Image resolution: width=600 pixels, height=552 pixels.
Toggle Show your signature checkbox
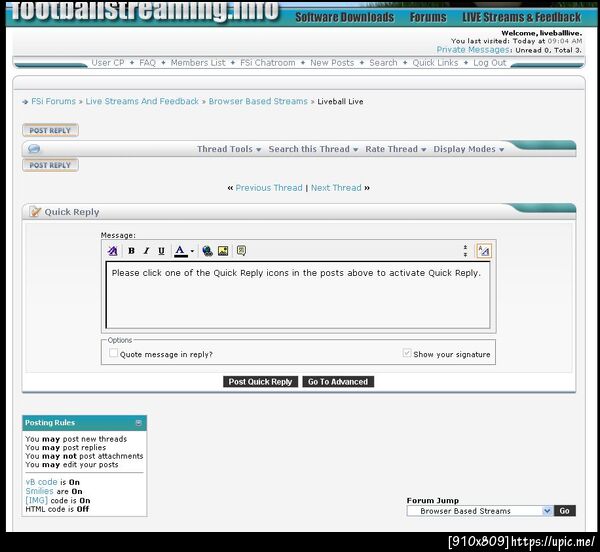click(x=407, y=353)
